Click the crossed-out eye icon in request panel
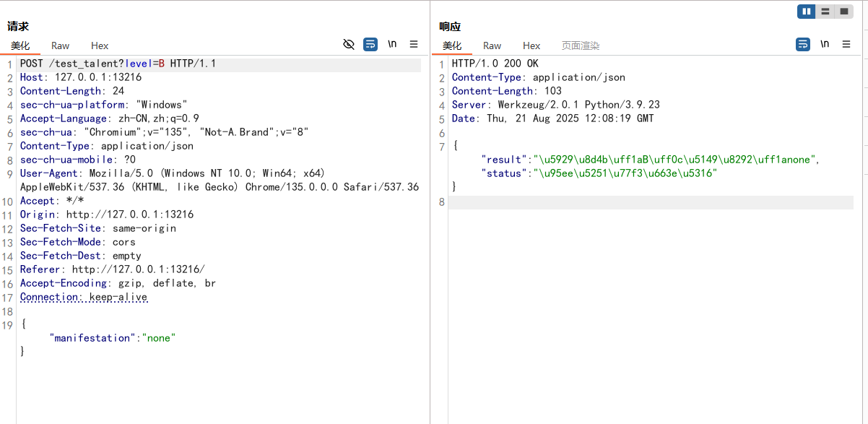 tap(349, 45)
